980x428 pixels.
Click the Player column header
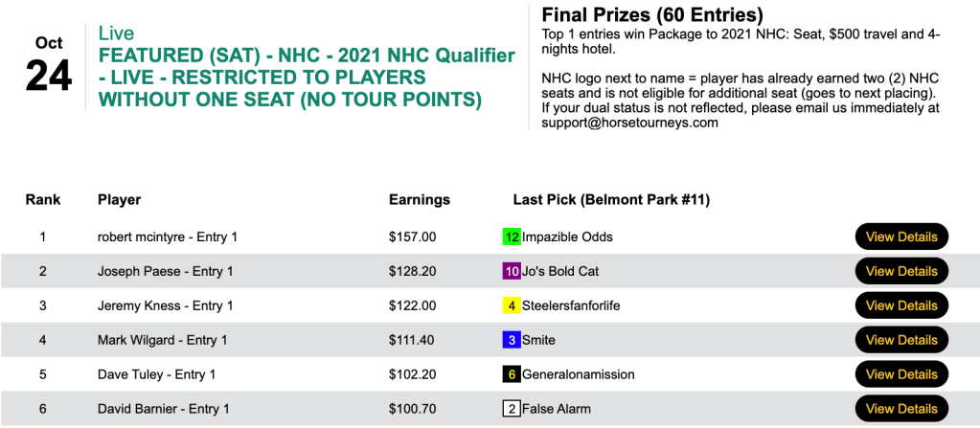click(x=119, y=200)
